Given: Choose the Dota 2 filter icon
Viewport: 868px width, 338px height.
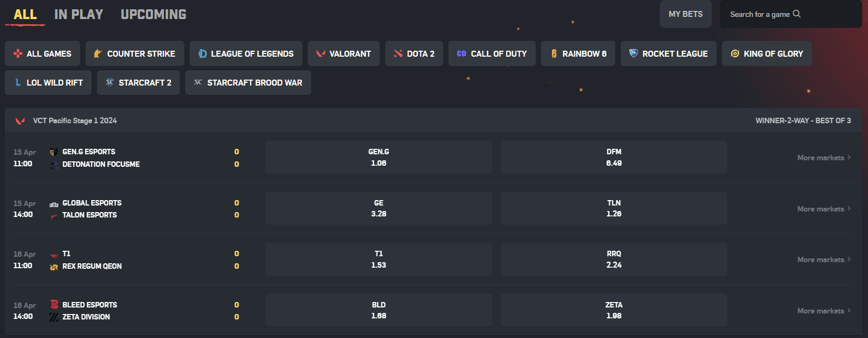Looking at the screenshot, I should click(x=398, y=53).
